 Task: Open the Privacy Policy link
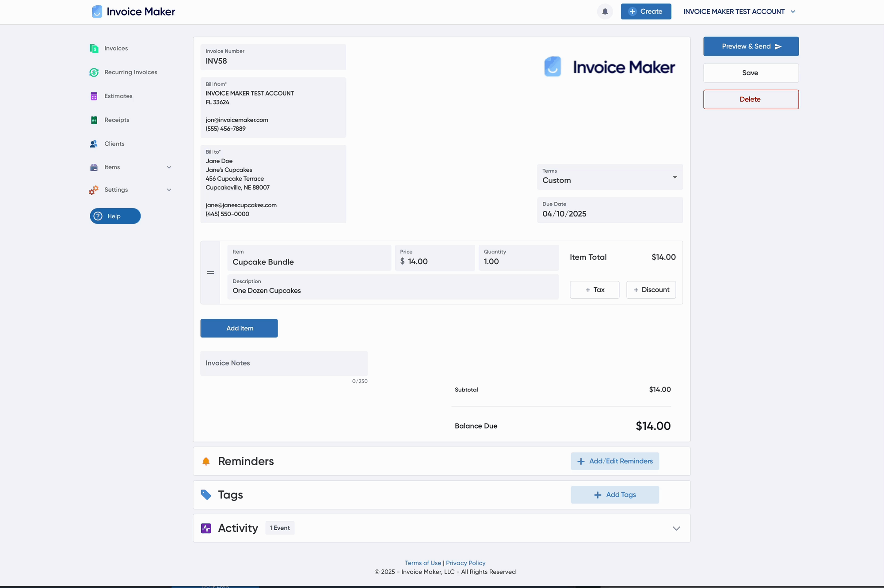coord(465,563)
